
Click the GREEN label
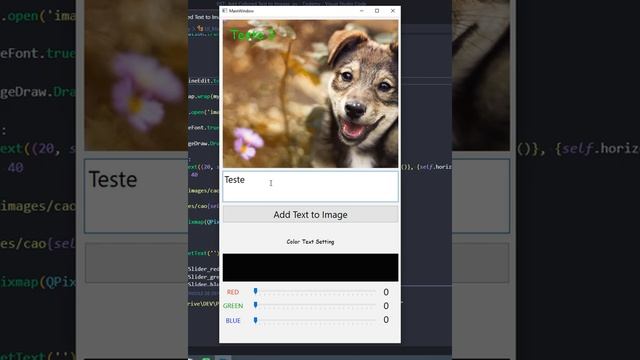click(x=233, y=306)
